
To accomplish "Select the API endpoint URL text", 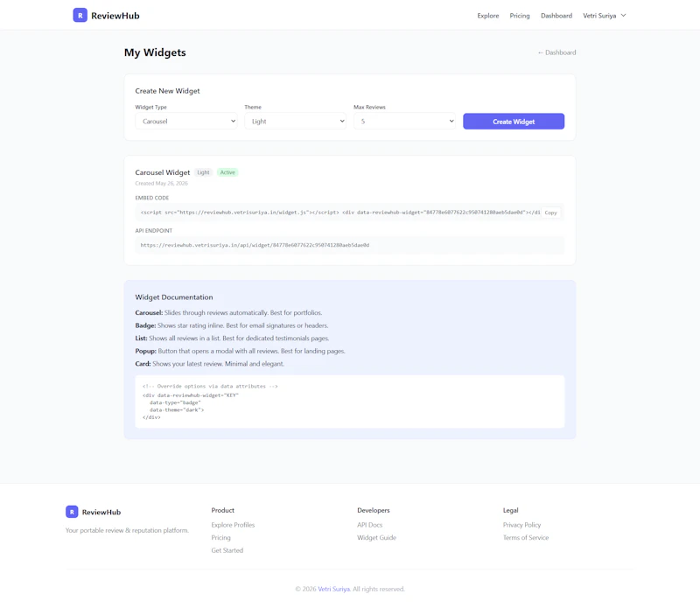I will tap(255, 245).
